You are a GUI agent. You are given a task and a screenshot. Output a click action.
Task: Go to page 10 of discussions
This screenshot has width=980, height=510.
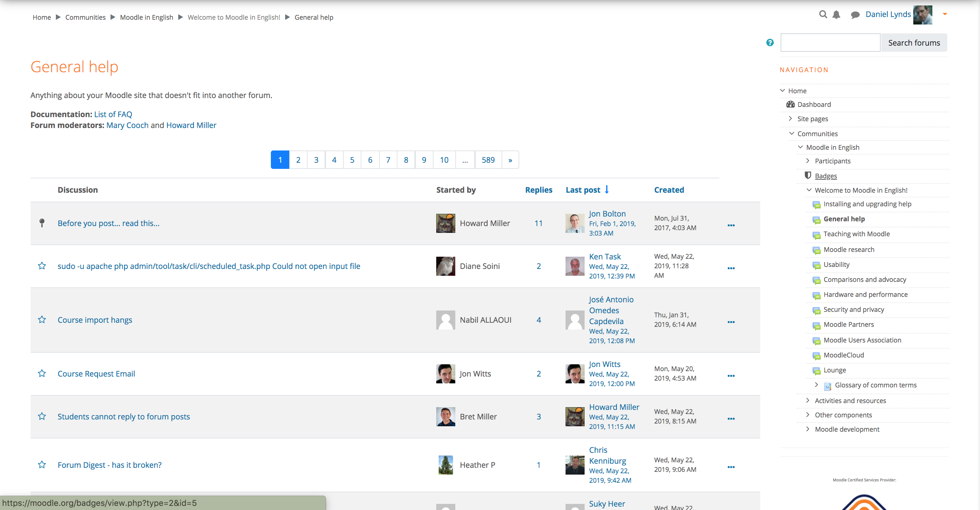(x=444, y=160)
